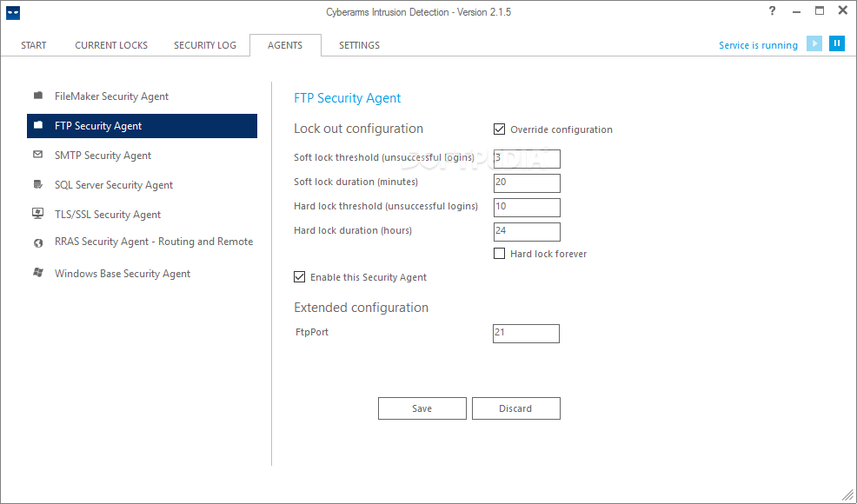Pause the service with the pause button

(x=837, y=43)
